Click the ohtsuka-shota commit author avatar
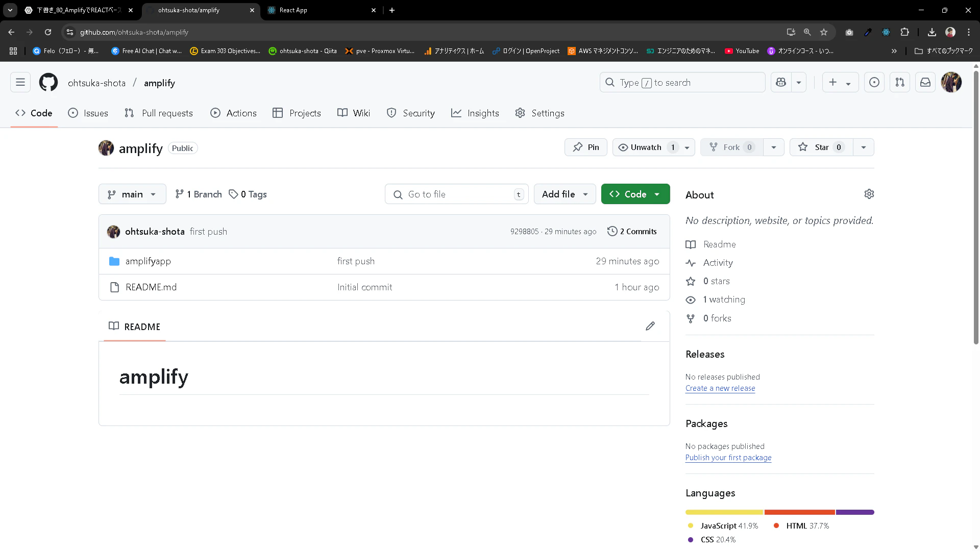Viewport: 980px width, 551px height. click(x=113, y=232)
